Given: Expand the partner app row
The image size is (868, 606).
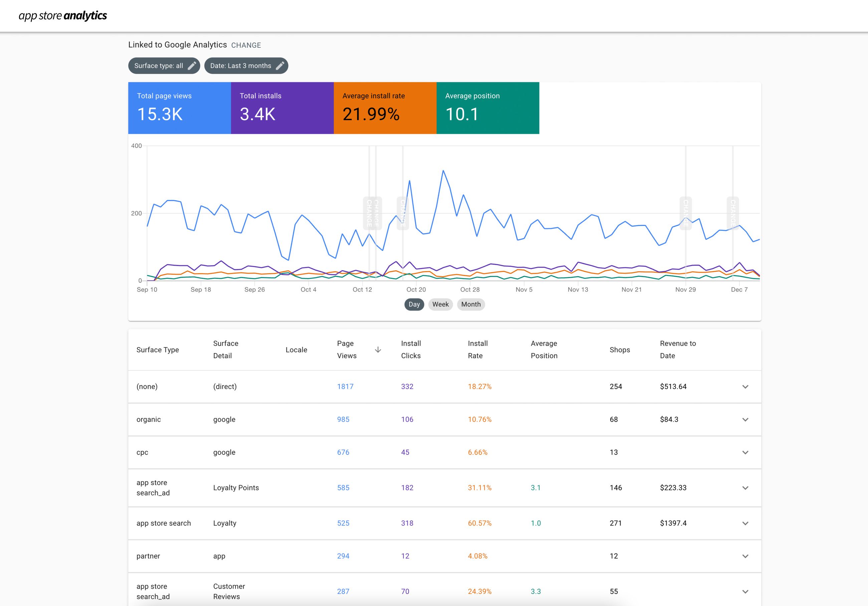Looking at the screenshot, I should 745,556.
